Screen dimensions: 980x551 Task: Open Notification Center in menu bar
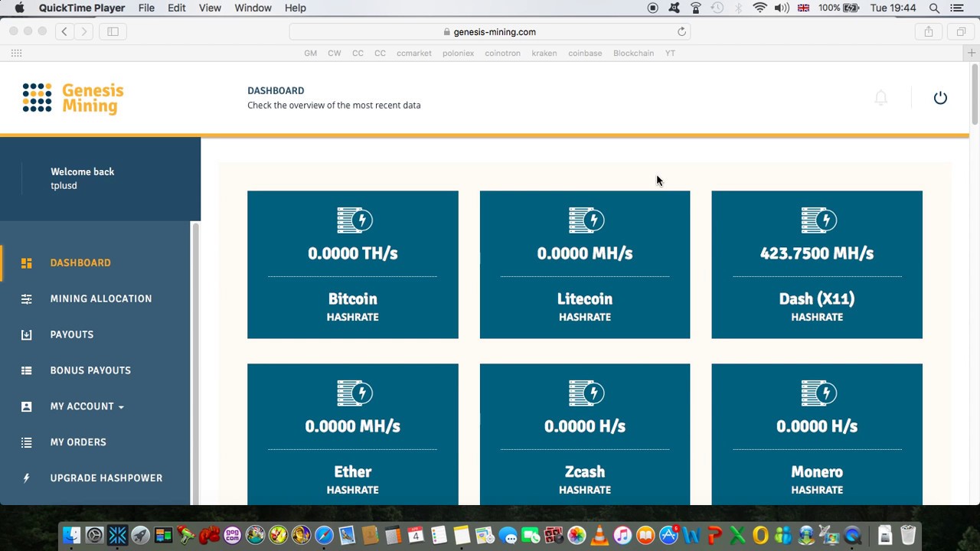point(957,8)
